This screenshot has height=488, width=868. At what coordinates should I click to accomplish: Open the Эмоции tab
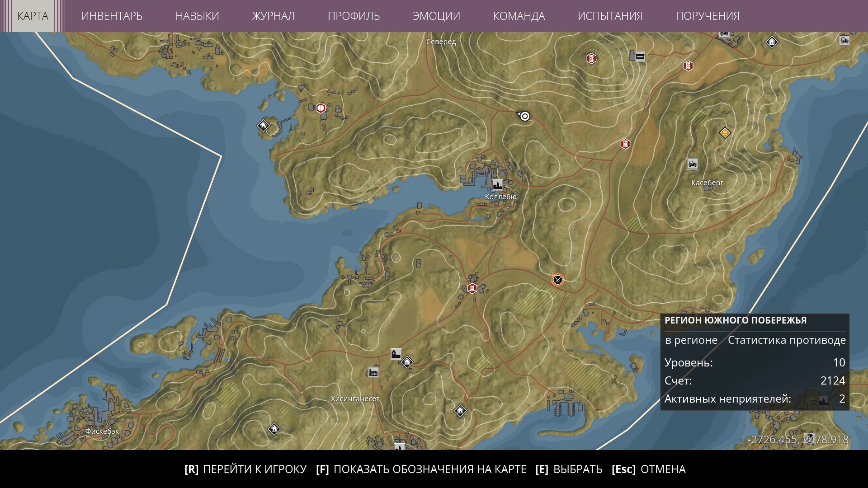pyautogui.click(x=436, y=16)
